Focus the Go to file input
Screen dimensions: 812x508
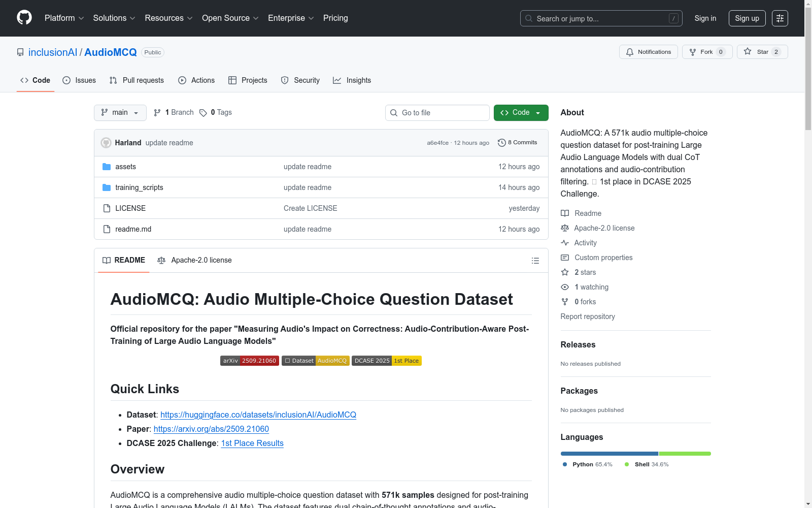437,113
